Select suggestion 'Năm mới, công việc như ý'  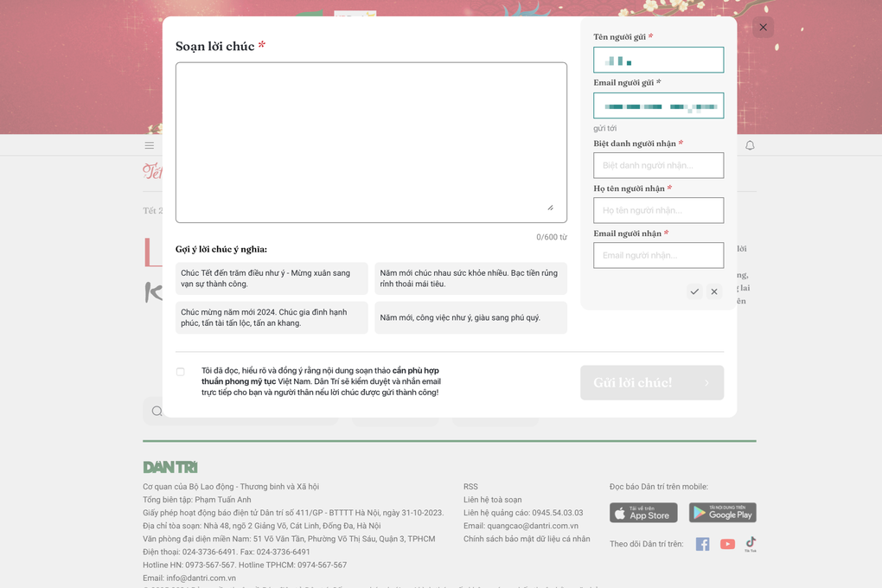pos(470,317)
